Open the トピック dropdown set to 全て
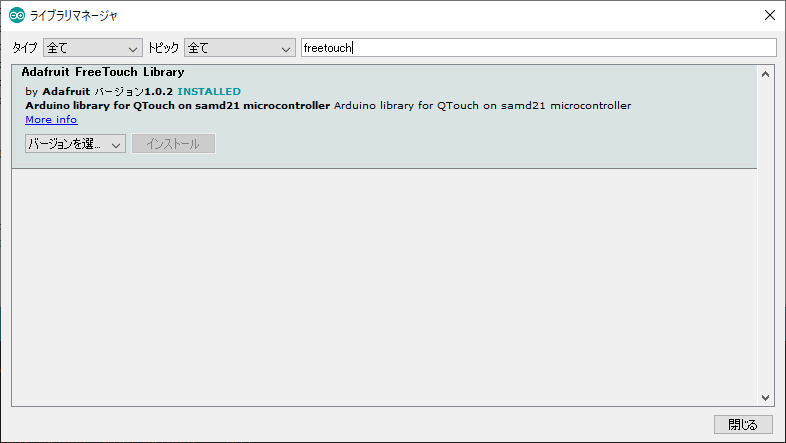Screen dimensions: 786x443 (240, 48)
